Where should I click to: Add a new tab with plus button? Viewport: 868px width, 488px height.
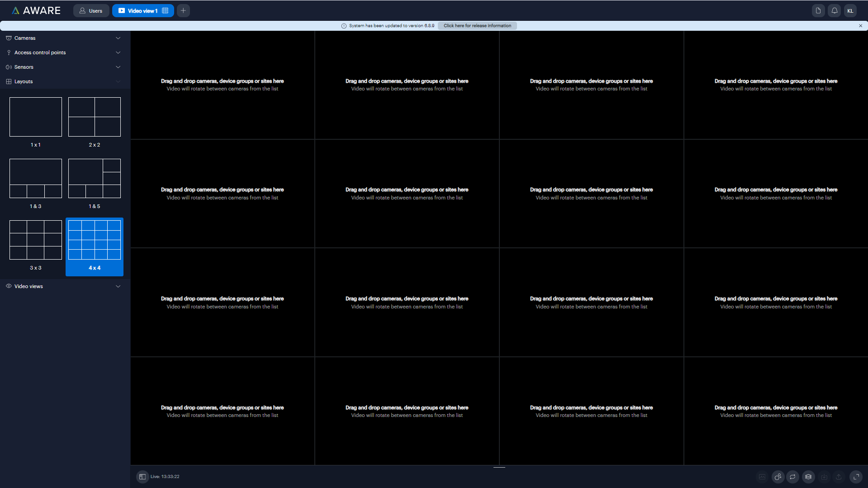(183, 11)
